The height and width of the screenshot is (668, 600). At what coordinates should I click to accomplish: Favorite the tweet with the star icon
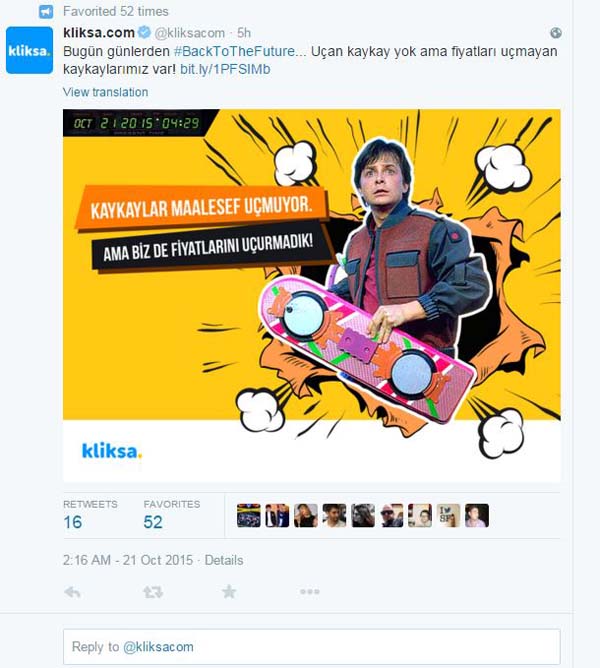pos(229,591)
